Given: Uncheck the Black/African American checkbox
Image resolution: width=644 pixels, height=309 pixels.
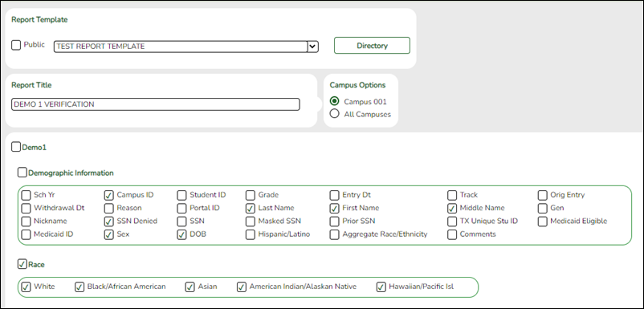Looking at the screenshot, I should [79, 287].
